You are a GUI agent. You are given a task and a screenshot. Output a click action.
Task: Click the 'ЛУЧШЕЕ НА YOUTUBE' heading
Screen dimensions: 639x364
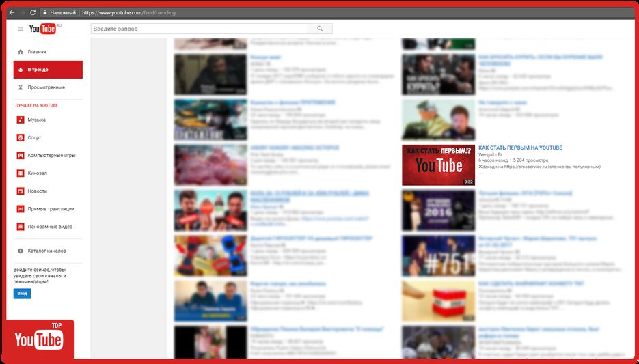click(37, 105)
